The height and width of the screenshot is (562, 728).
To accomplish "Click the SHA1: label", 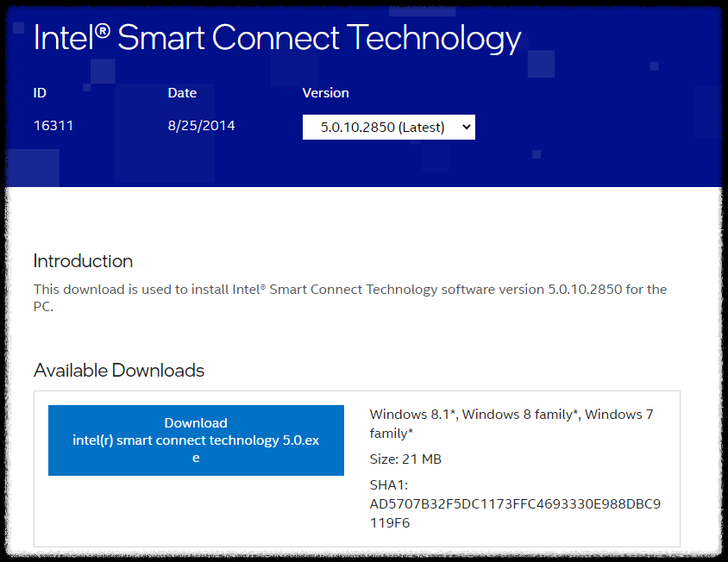I will (389, 485).
